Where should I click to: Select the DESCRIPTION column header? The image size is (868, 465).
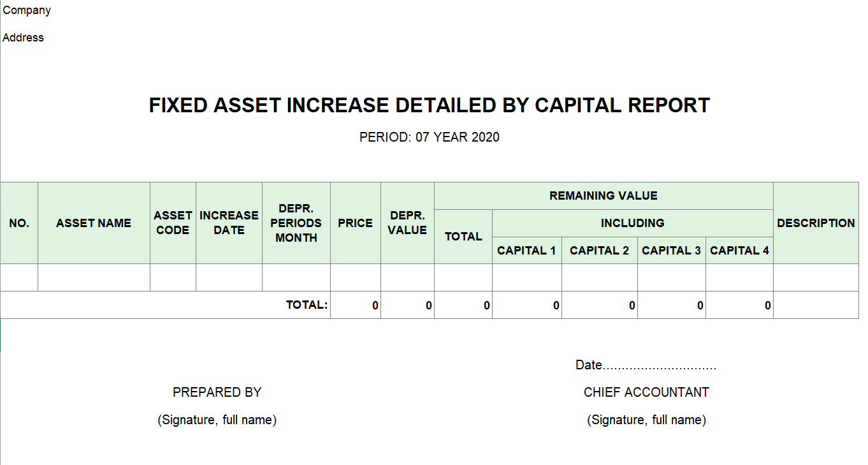point(816,223)
